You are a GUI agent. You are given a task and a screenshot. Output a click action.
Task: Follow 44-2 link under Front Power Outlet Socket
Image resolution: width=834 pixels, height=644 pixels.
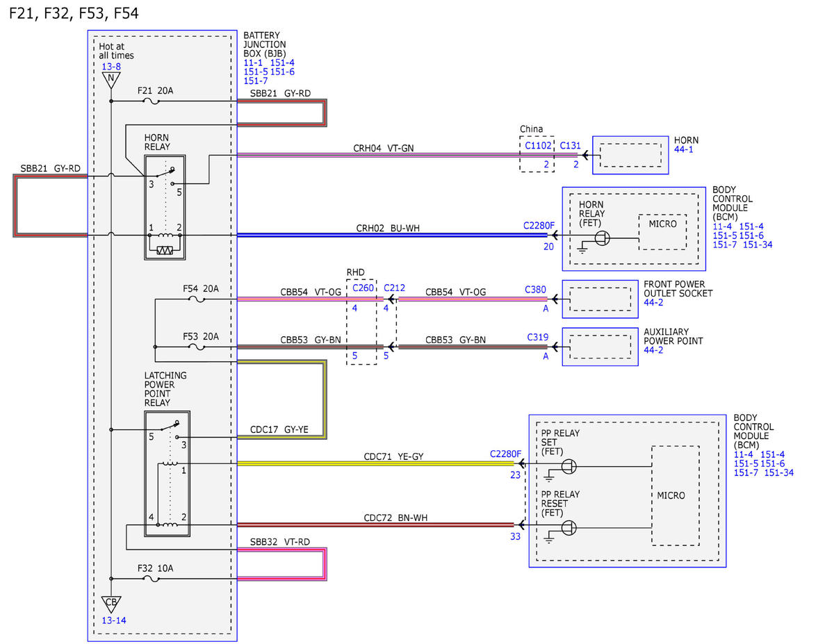tap(654, 302)
